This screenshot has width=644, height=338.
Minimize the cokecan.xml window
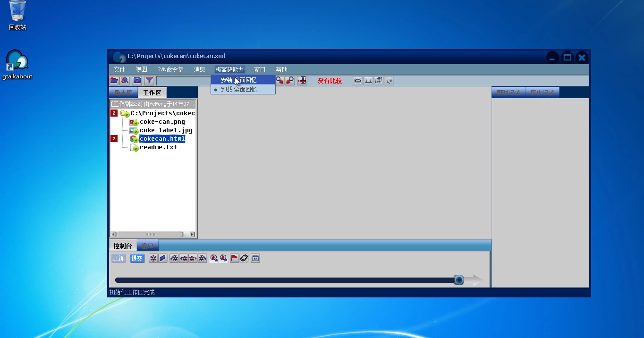(553, 58)
